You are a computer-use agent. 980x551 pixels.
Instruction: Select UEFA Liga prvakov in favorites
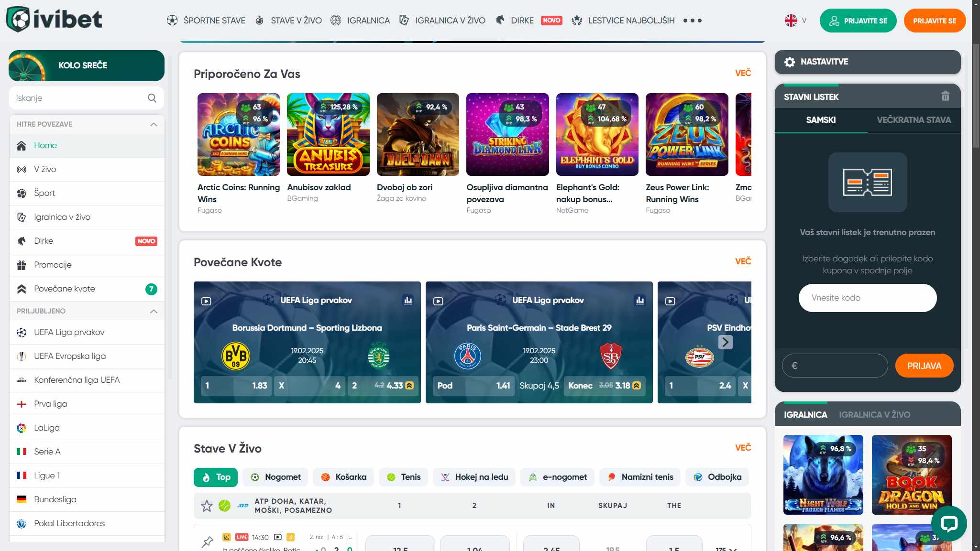coord(87,333)
